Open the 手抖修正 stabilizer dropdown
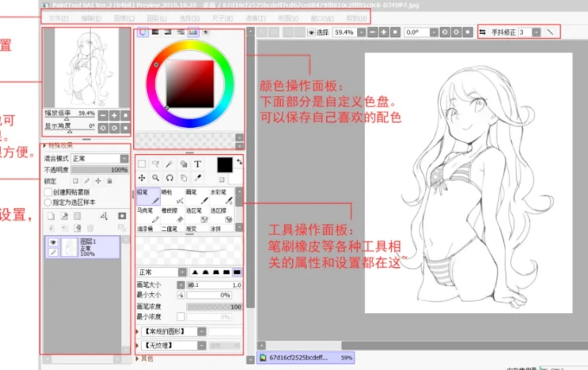The height and width of the screenshot is (370, 588). pos(536,33)
